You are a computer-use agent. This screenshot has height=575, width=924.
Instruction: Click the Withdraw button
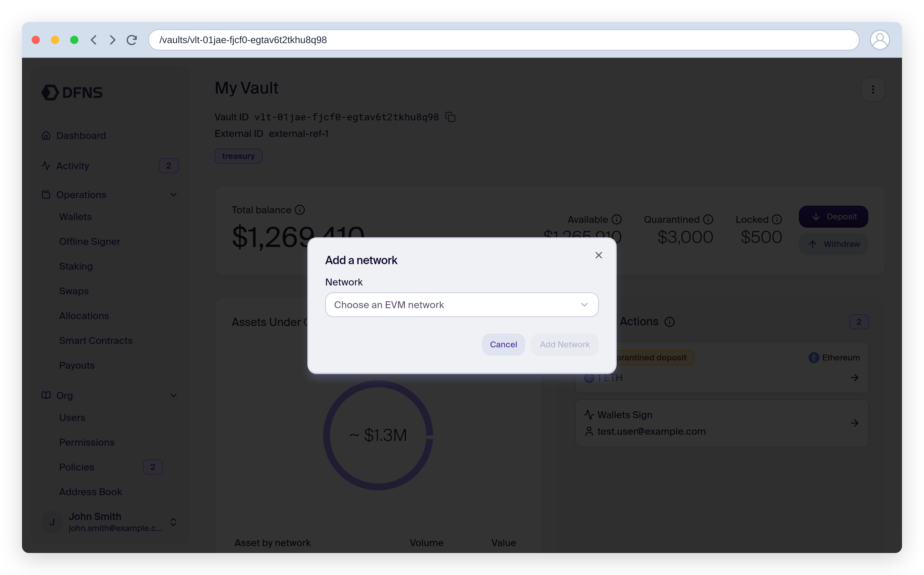(x=833, y=244)
